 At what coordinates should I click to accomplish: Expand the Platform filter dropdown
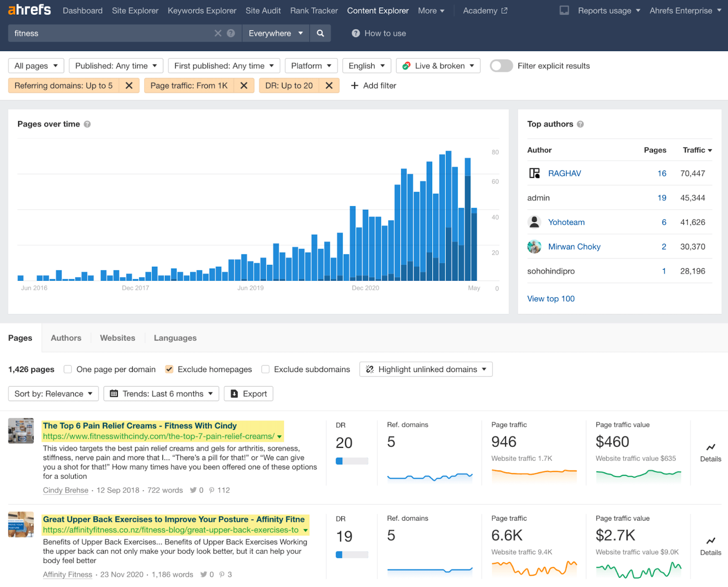tap(311, 66)
